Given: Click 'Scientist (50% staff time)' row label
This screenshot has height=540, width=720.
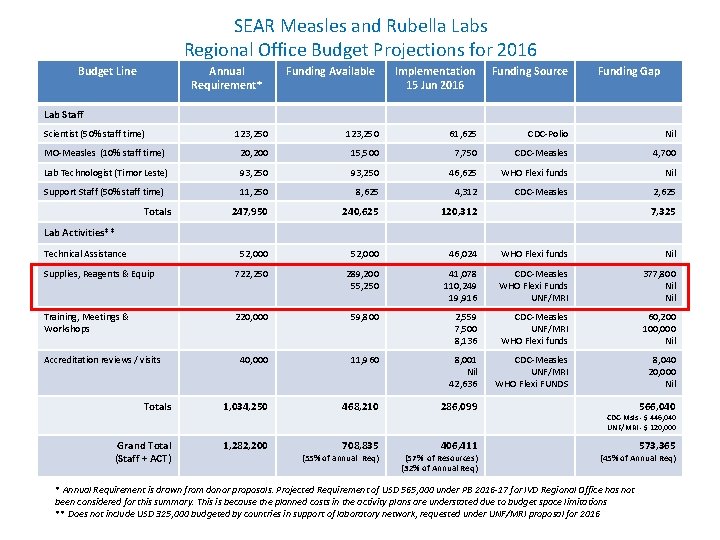Looking at the screenshot, I should coord(94,134).
